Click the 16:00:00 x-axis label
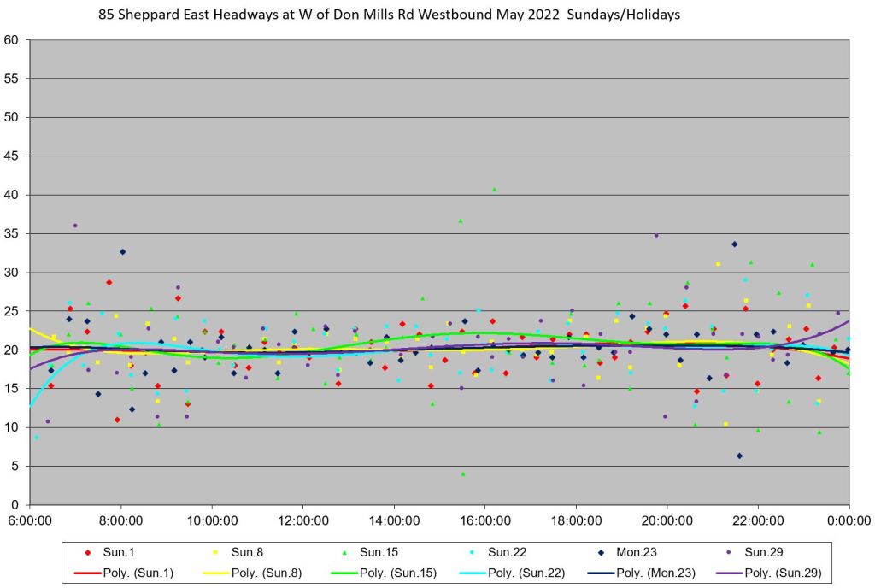Screen dimensions: 875x588 [x=484, y=519]
